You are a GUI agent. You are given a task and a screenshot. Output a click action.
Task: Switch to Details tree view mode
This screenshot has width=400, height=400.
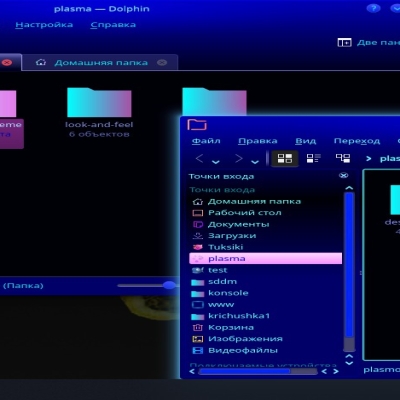[343, 158]
